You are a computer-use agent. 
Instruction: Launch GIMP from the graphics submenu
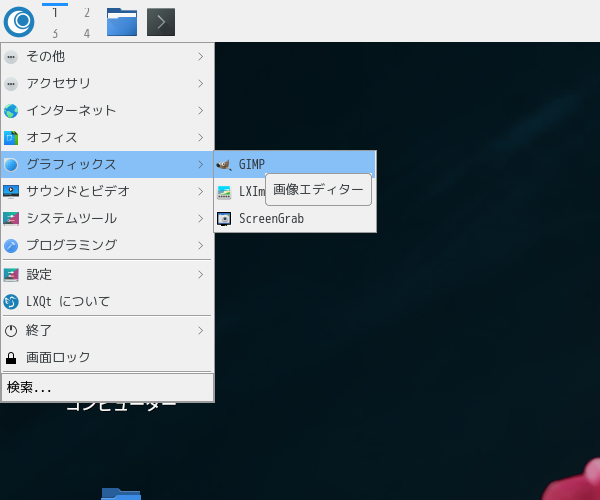click(x=295, y=164)
